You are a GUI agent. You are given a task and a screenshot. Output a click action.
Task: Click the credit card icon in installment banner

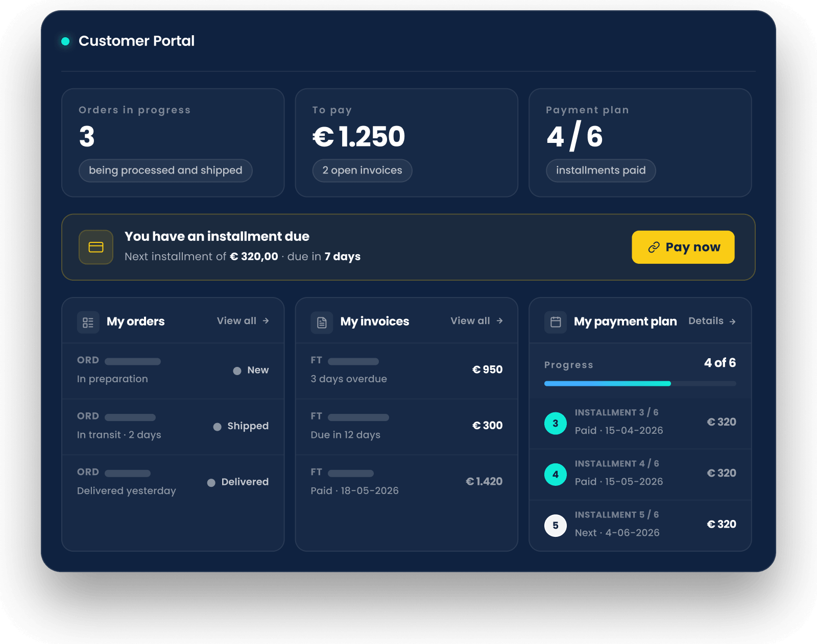pos(96,247)
